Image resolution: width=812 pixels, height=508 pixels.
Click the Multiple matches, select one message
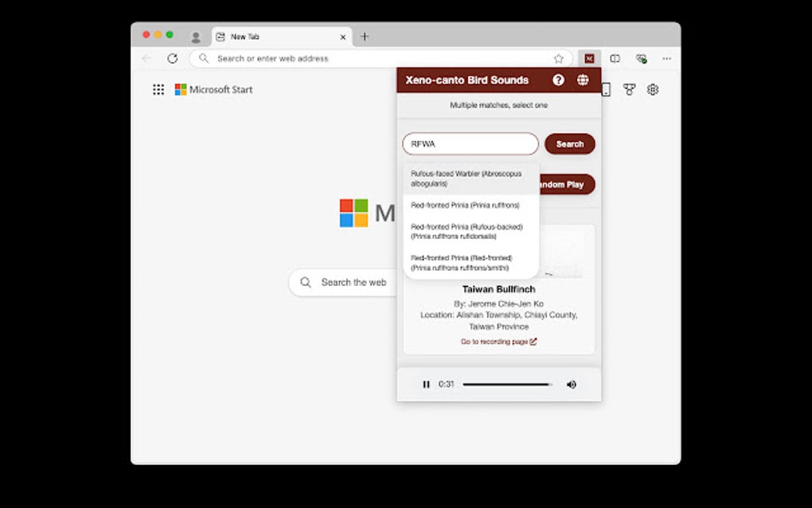pos(498,105)
